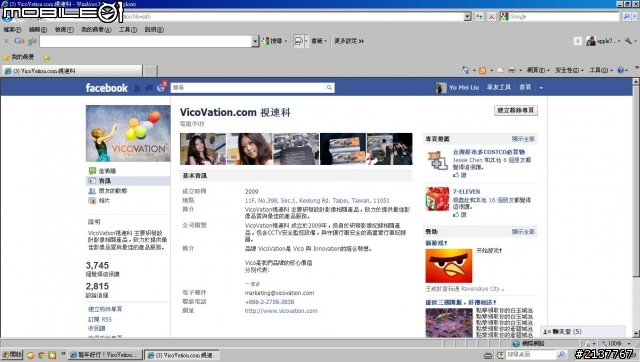Click thumbs-up 讚 under COSTCO page suggestion

459,175
